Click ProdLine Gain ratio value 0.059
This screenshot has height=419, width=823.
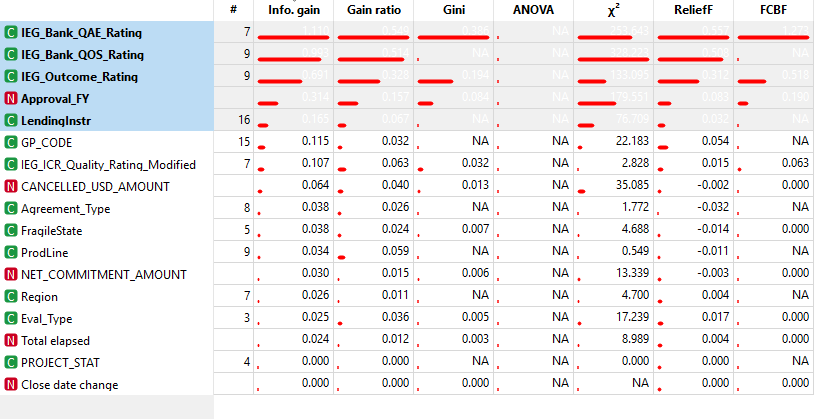point(395,251)
